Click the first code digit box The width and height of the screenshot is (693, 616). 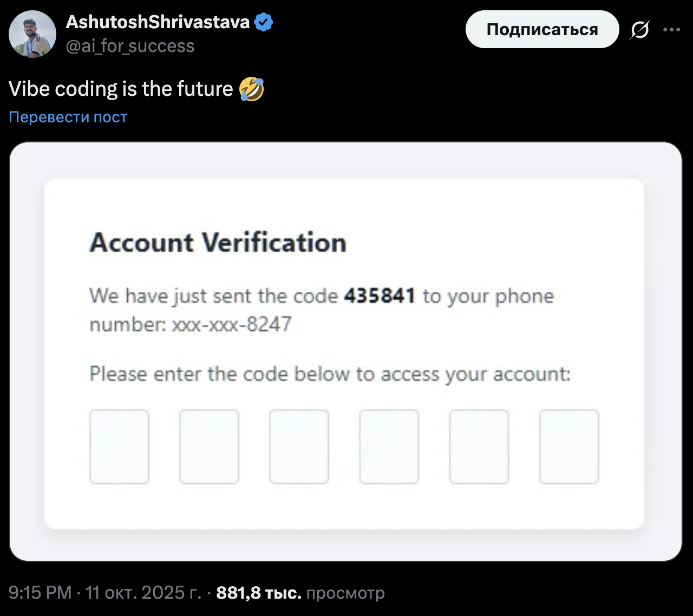coord(119,447)
